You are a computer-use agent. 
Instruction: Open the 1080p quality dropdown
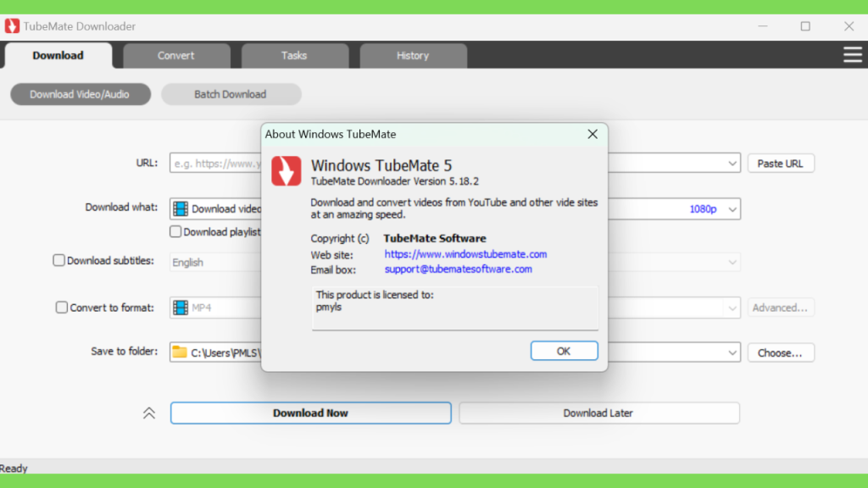click(x=732, y=209)
